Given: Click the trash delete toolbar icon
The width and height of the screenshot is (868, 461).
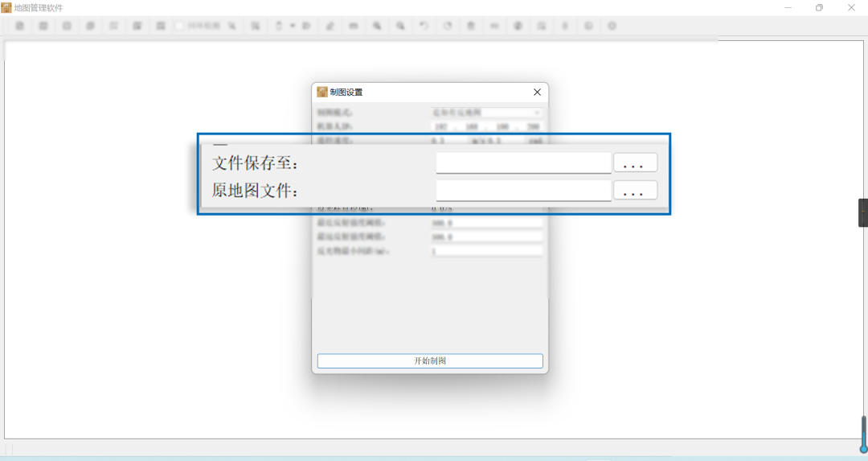Looking at the screenshot, I should click(471, 26).
